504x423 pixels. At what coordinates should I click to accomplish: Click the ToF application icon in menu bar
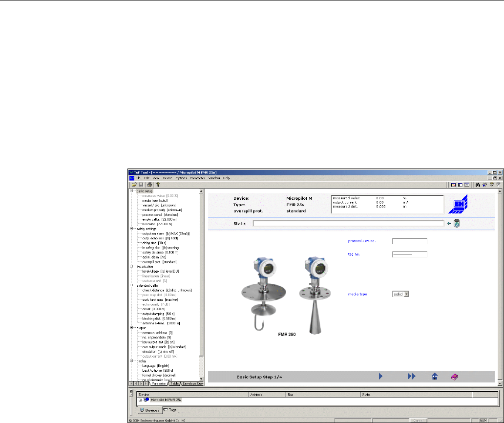coord(131,178)
